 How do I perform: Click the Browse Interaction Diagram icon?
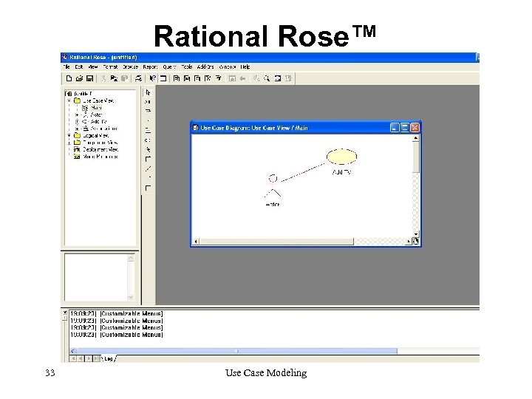(187, 78)
